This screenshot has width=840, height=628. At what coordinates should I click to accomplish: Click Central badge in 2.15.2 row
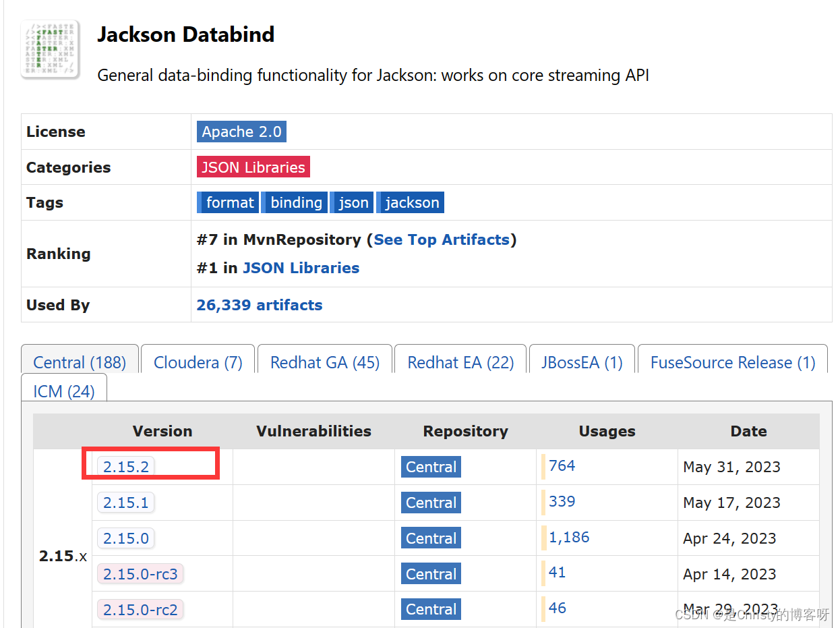[431, 467]
